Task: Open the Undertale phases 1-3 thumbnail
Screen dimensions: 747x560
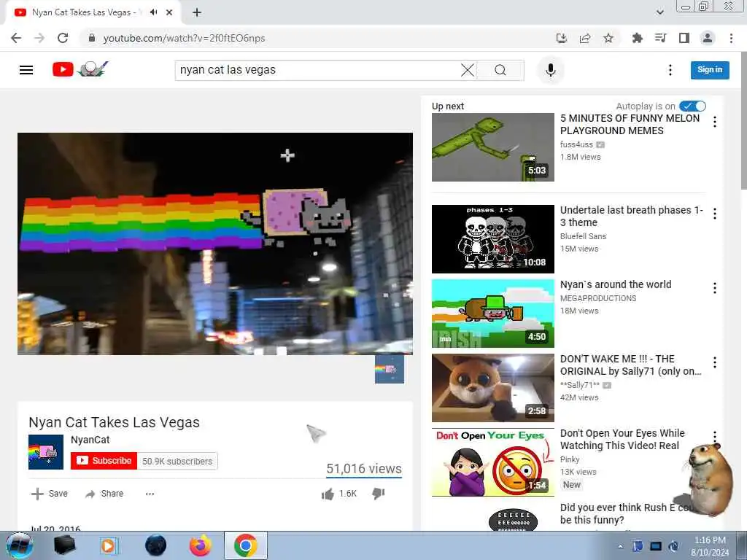Action: [493, 239]
